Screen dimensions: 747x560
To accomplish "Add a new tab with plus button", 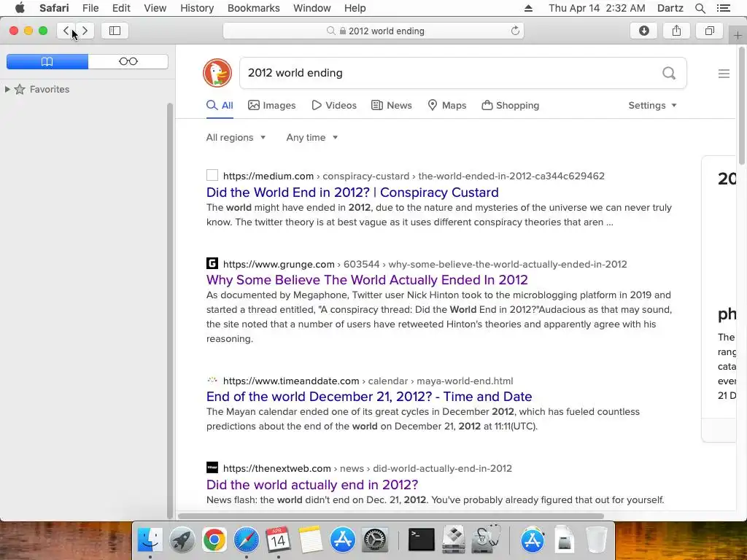I will 738,36.
